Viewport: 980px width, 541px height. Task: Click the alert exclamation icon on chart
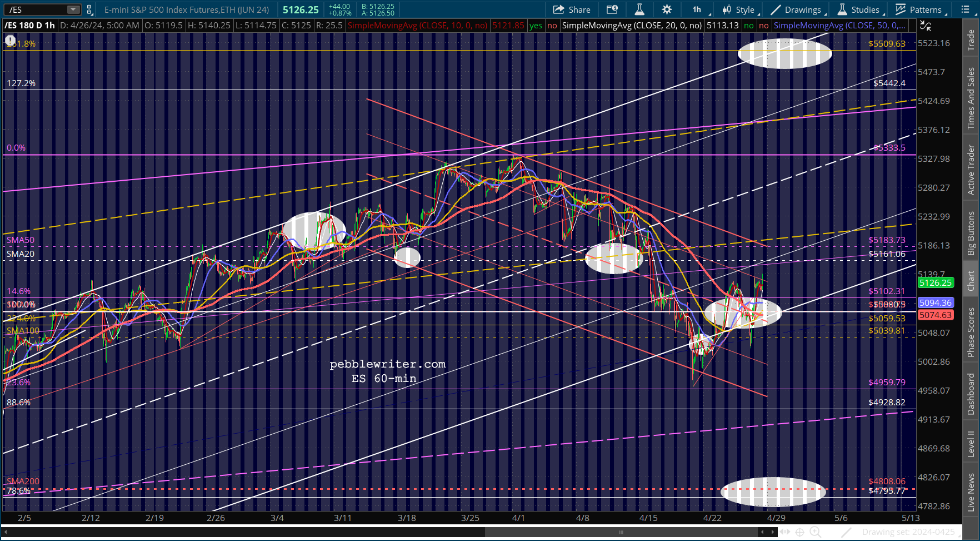click(10, 40)
